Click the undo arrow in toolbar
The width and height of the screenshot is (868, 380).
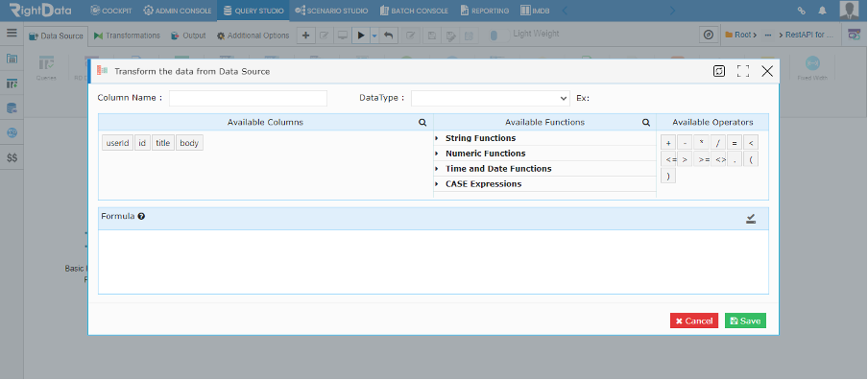tap(388, 36)
